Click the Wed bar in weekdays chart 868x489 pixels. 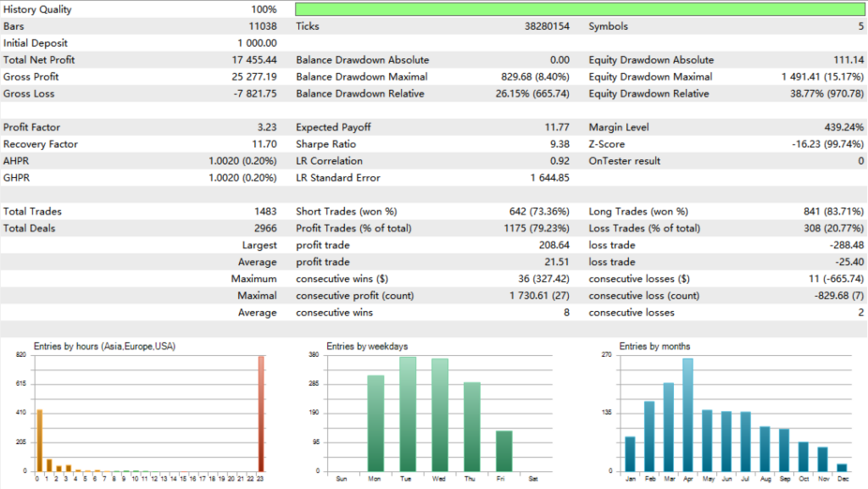pos(440,415)
